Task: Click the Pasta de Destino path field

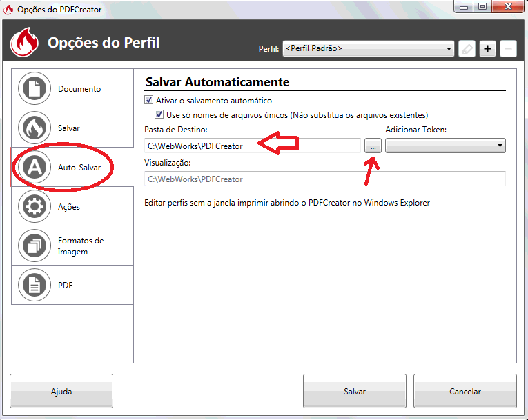Action: (253, 146)
